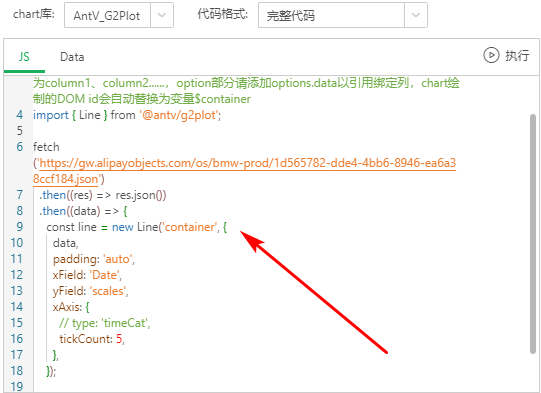Click the word fetch on line 6
The image size is (541, 393).
[46, 147]
